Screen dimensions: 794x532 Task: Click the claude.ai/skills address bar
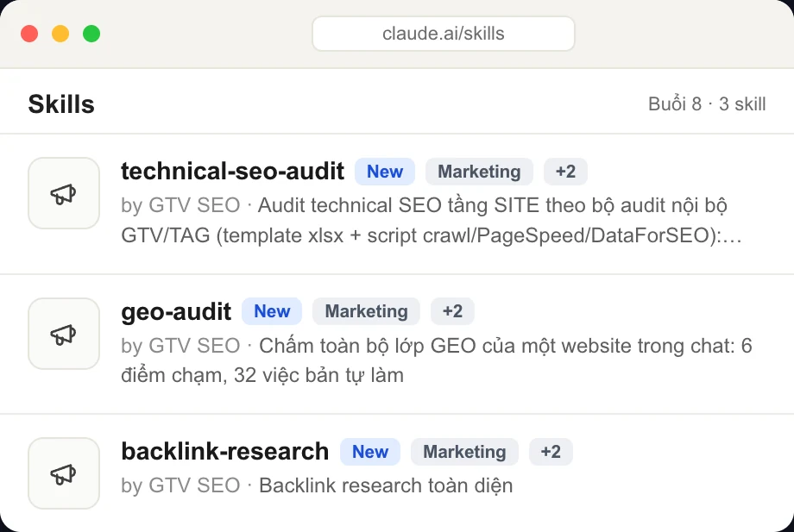444,34
